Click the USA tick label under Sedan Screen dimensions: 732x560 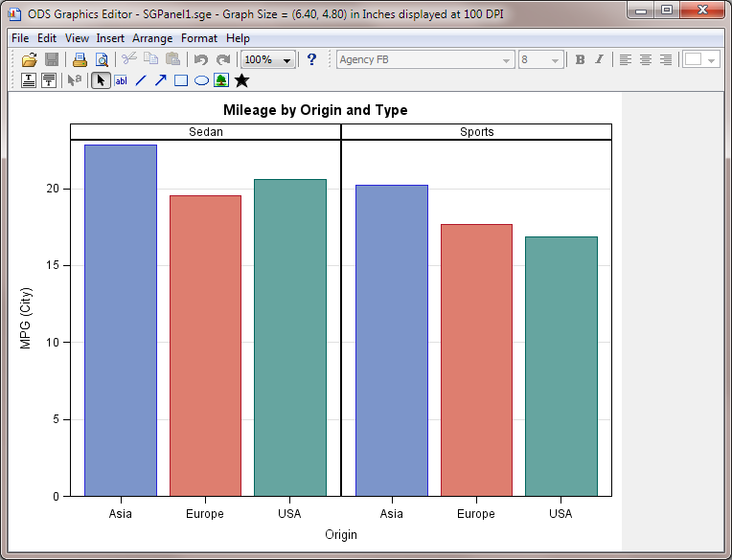pos(289,514)
